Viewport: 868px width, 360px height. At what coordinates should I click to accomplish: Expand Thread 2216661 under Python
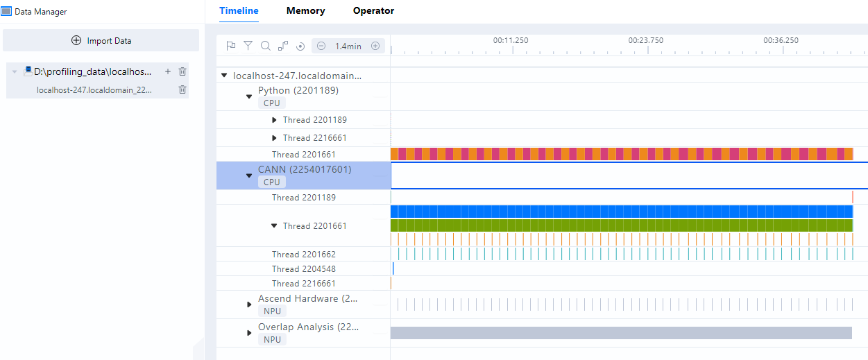(275, 137)
